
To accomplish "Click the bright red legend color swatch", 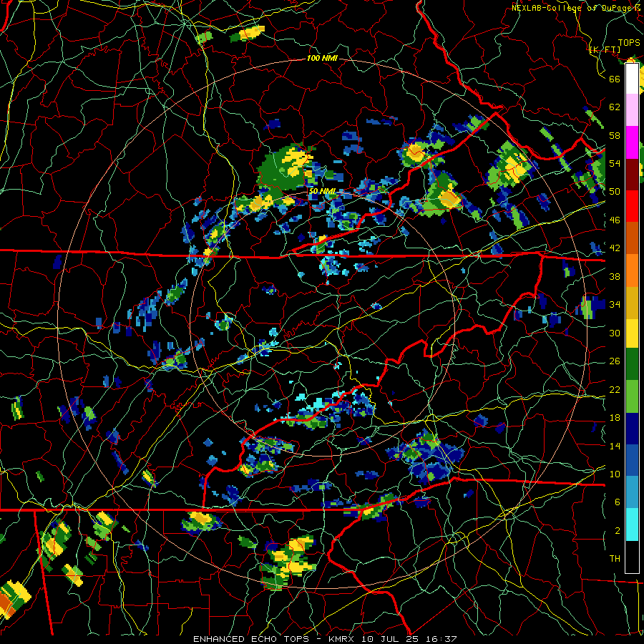I will click(x=632, y=206).
